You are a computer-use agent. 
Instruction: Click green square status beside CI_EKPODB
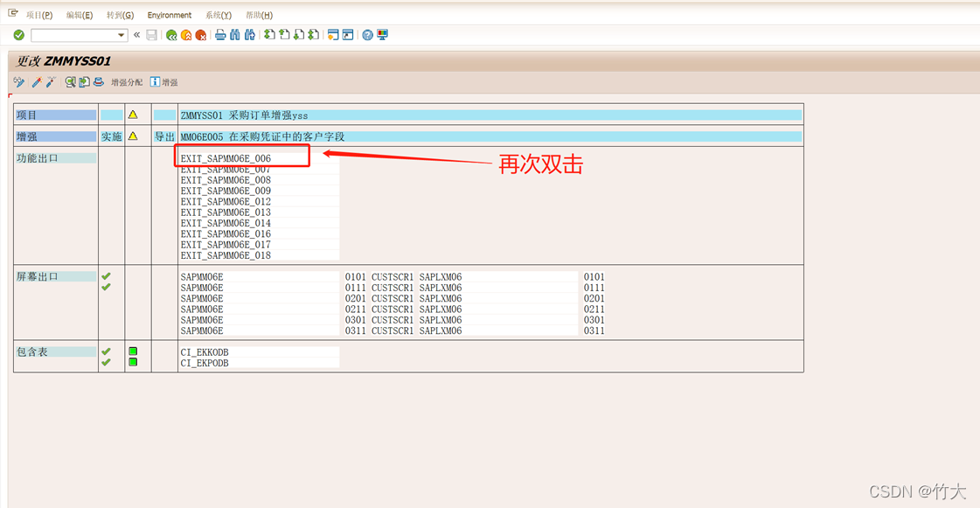coord(133,362)
